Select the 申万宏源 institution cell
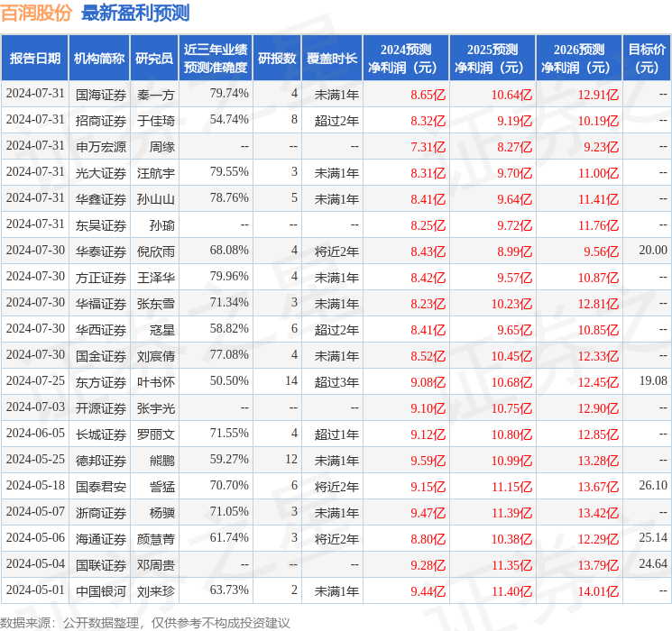 pyautogui.click(x=101, y=147)
